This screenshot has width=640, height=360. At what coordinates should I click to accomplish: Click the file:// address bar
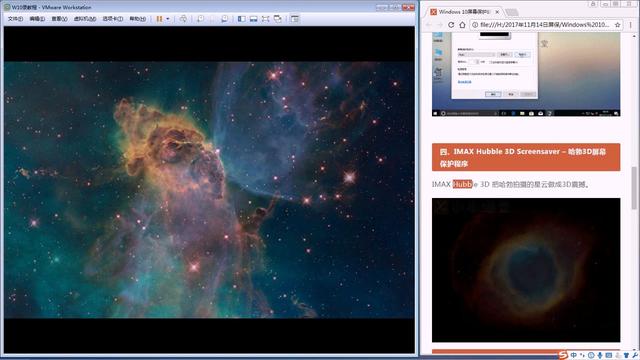point(544,25)
